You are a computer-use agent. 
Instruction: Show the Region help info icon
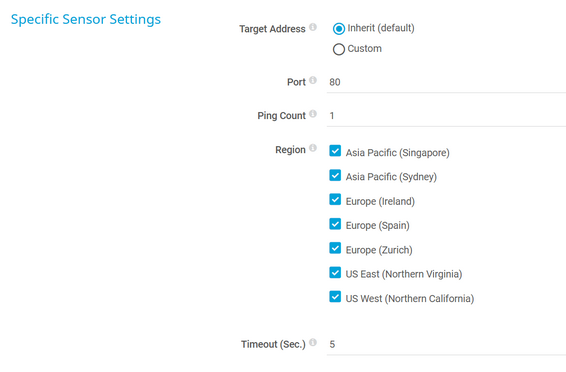[x=313, y=148]
